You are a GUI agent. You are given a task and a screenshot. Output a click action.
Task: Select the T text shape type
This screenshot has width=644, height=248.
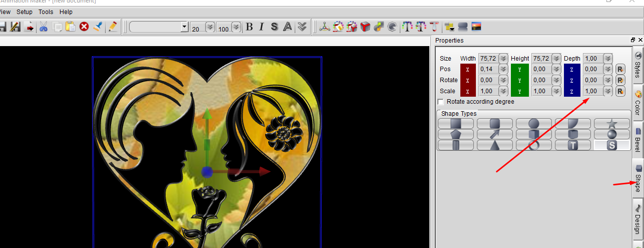(x=572, y=145)
